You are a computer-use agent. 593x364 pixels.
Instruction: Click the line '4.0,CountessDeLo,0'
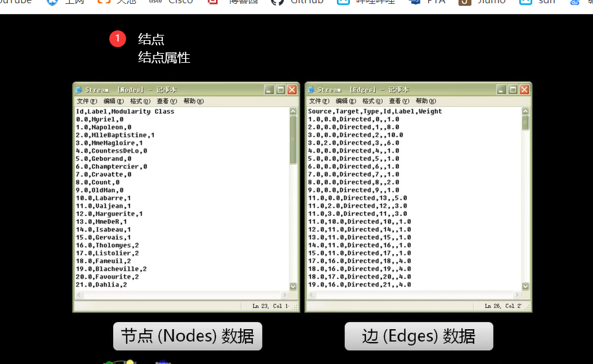pyautogui.click(x=111, y=151)
